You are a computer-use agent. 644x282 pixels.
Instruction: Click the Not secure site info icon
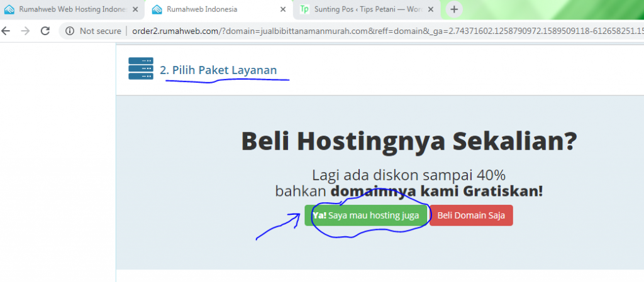click(x=70, y=31)
